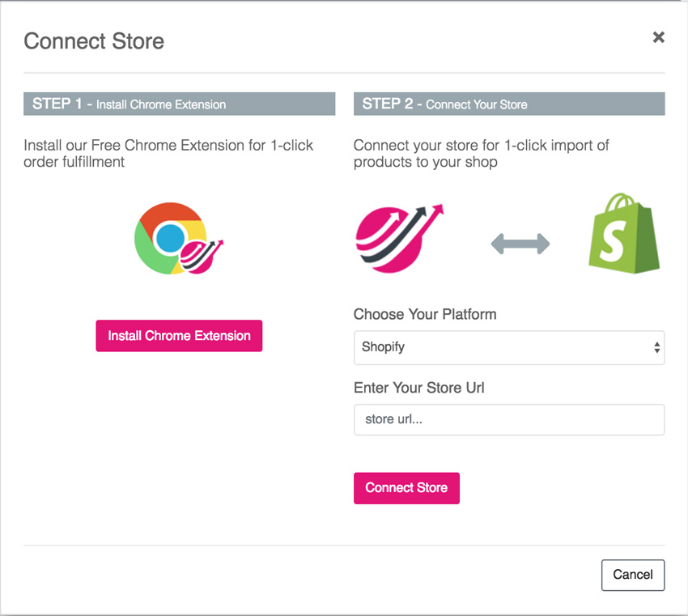The image size is (688, 616).
Task: Click the Connect Store dialog title
Action: 94,41
